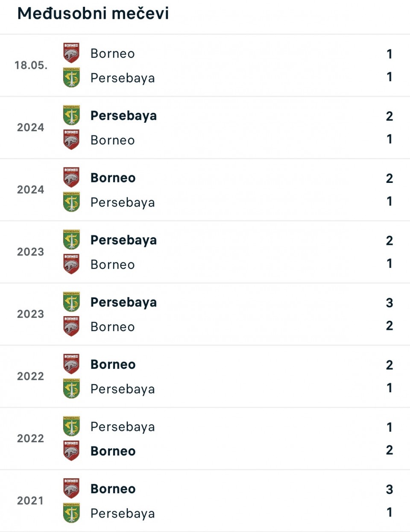Click Borneo crest in 2024 Borneo 2-1 win
This screenshot has height=532, width=410.
[x=71, y=177]
